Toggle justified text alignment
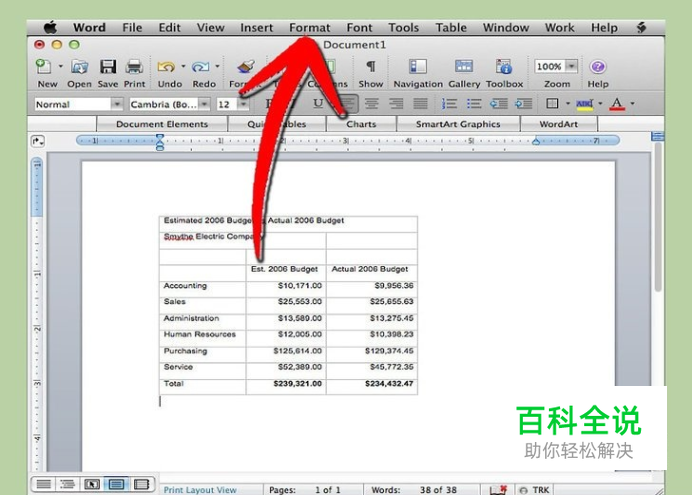Viewport: 692px width, 495px height. 420,104
